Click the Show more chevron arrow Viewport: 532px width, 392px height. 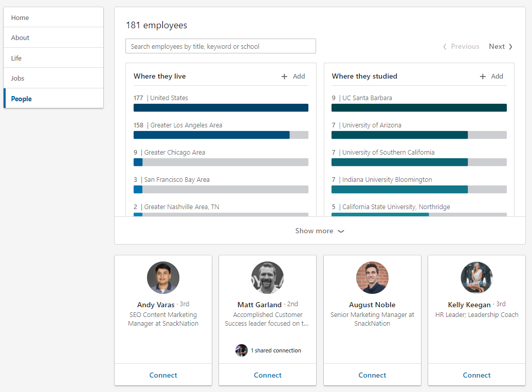coord(341,231)
